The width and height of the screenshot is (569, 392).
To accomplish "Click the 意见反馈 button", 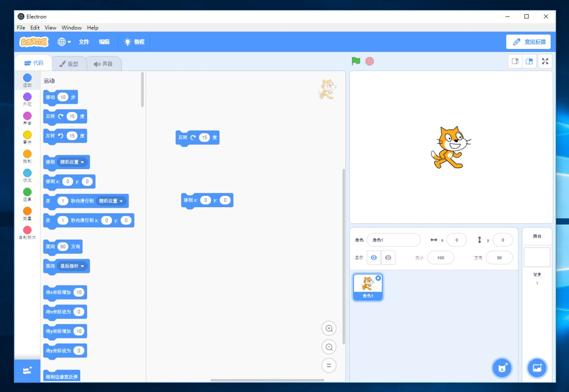I will 528,42.
